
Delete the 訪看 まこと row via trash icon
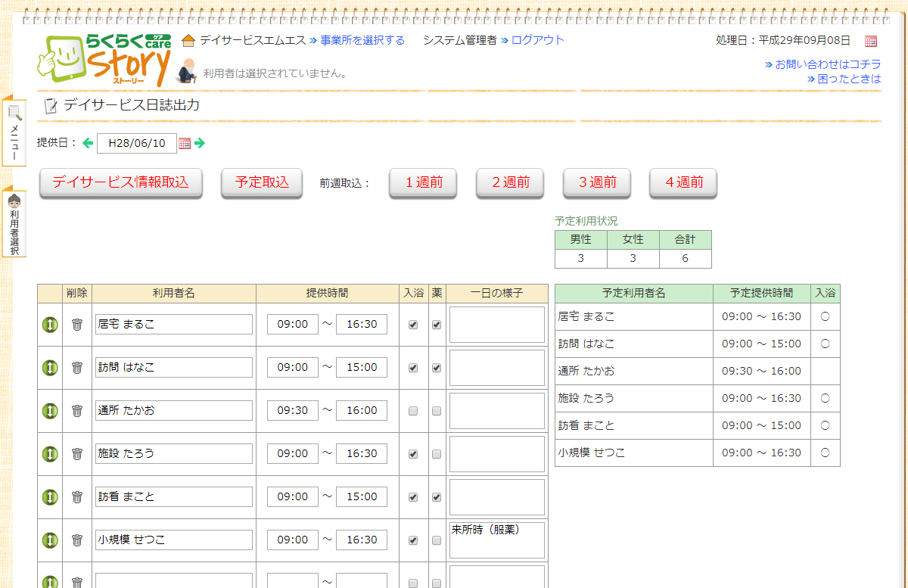click(x=76, y=497)
